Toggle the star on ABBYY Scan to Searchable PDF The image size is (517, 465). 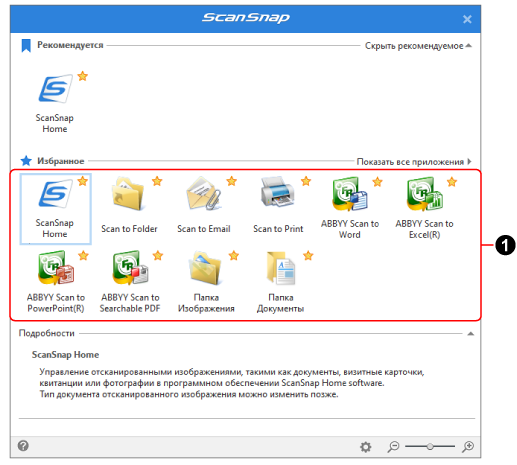[x=158, y=256]
